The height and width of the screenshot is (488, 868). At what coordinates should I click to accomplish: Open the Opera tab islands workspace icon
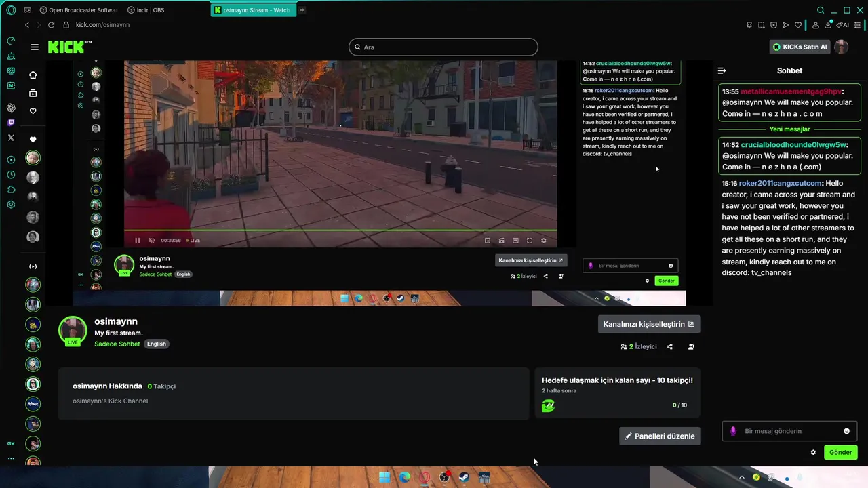click(x=27, y=10)
